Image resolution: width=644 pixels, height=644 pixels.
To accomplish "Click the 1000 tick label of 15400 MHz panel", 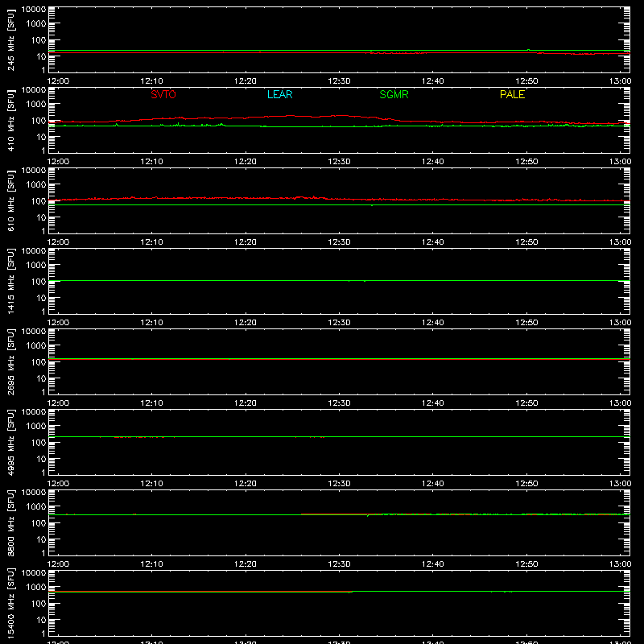I will click(36, 588).
